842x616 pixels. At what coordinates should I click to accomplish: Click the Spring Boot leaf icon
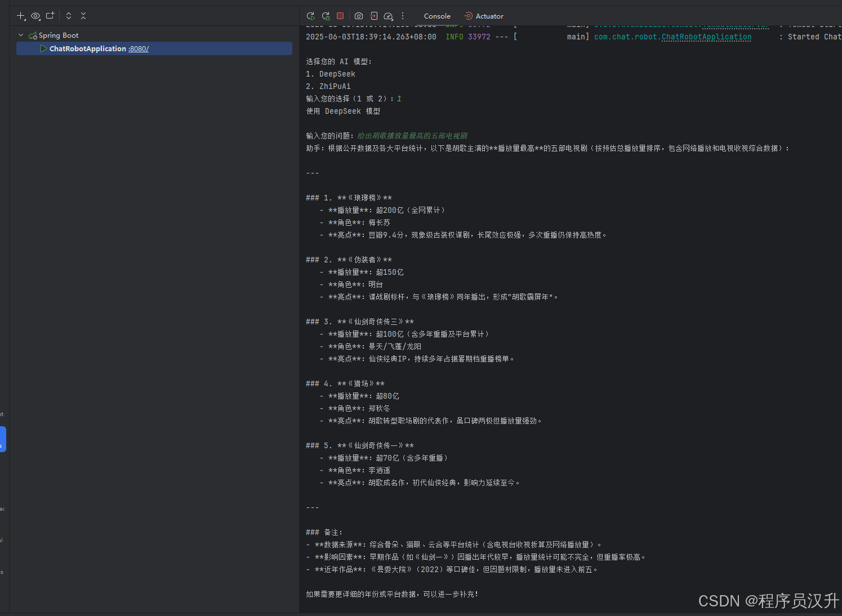tap(33, 35)
